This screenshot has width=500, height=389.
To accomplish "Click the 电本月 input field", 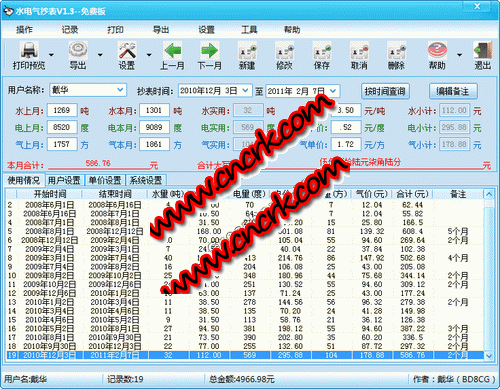I will [154, 127].
